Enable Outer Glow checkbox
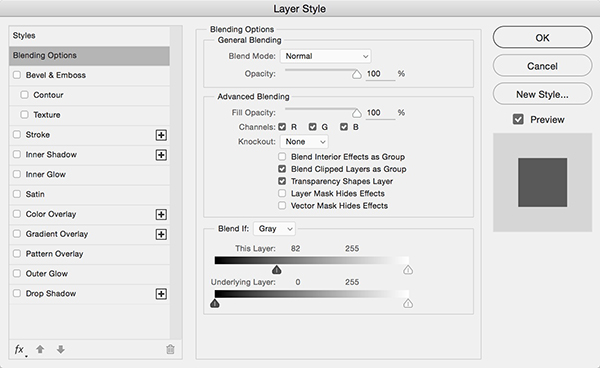This screenshot has height=368, width=600. [17, 274]
